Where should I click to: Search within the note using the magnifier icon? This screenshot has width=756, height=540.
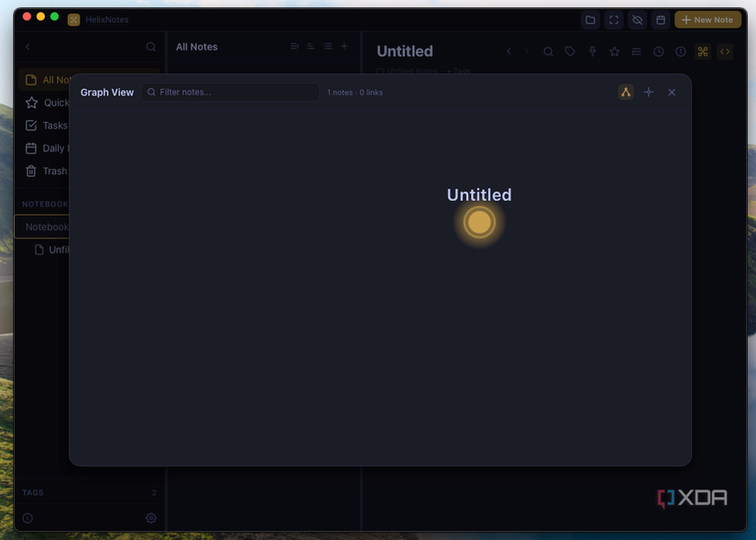click(x=548, y=51)
